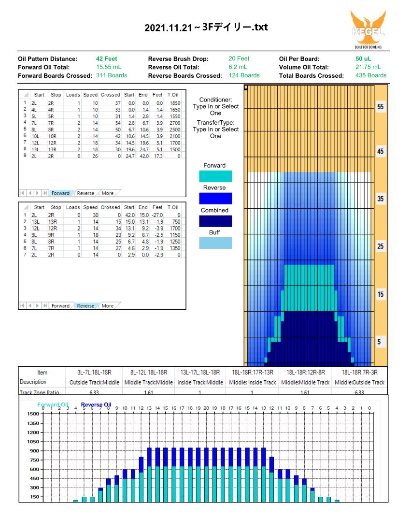The width and height of the screenshot is (411, 532).
Task: Click the Kegel phoenix logo
Action: (368, 29)
